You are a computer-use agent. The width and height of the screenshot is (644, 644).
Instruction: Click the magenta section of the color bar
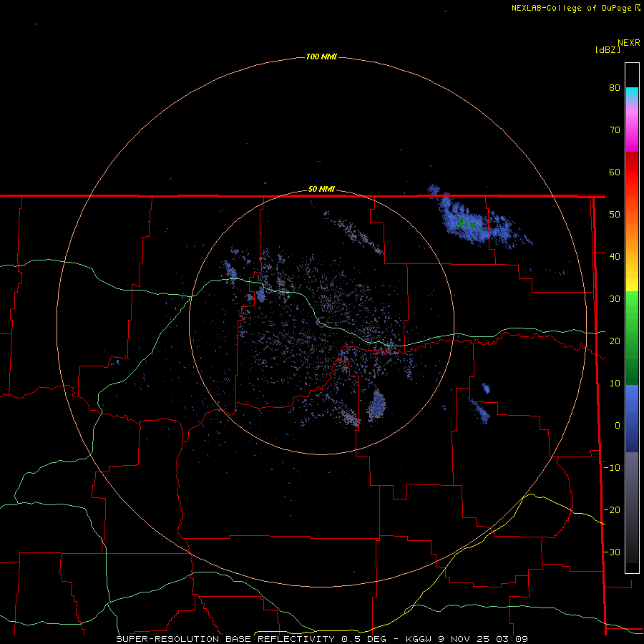point(632,132)
